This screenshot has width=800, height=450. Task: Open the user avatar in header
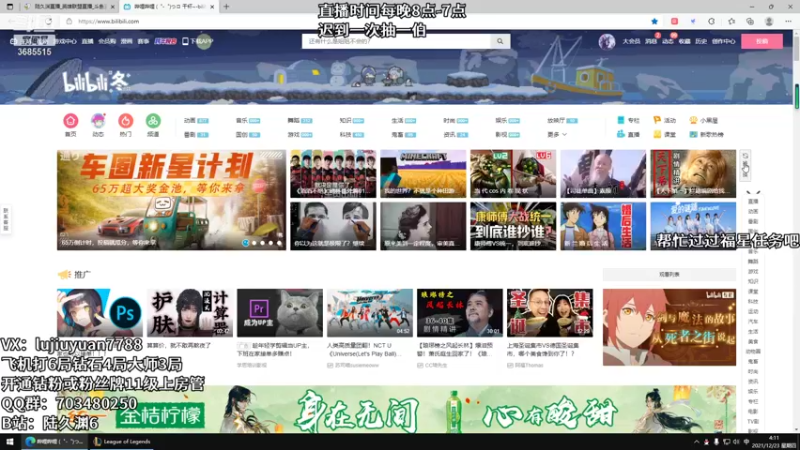(x=607, y=41)
